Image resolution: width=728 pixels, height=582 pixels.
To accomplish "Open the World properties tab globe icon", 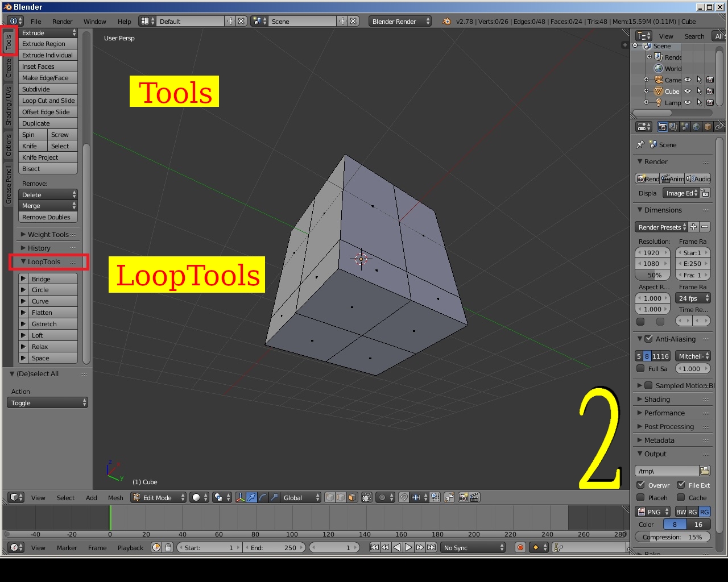I will tap(696, 127).
